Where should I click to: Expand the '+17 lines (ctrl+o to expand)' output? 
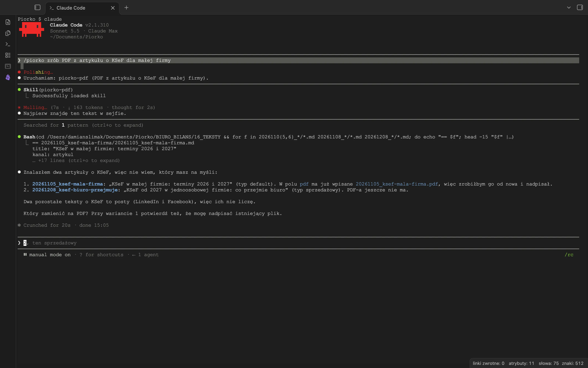pyautogui.click(x=76, y=160)
